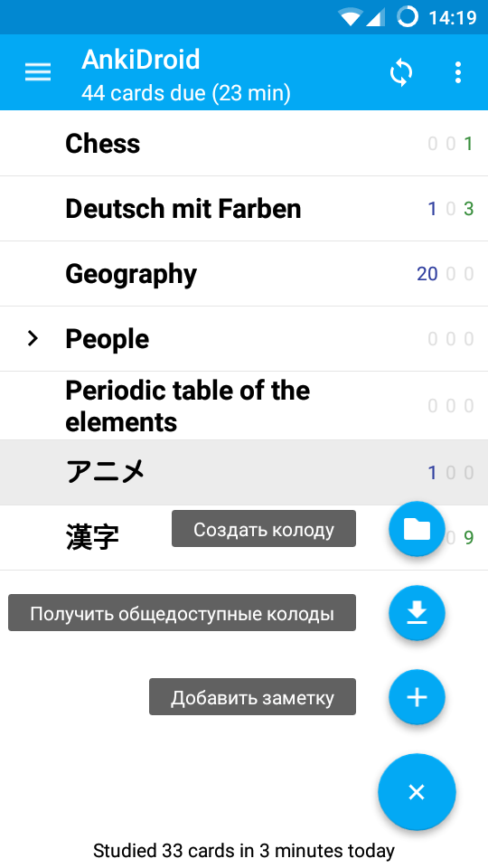Open the three-dot overflow menu

click(x=457, y=72)
